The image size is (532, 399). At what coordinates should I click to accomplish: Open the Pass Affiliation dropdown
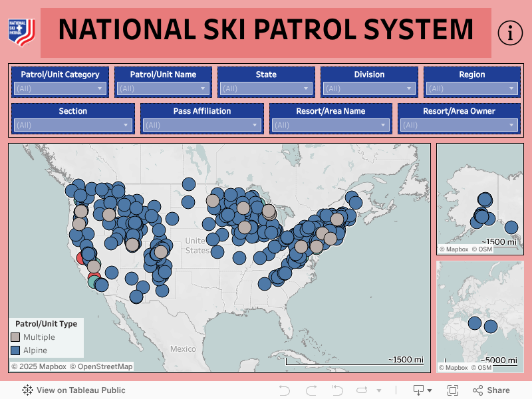click(201, 124)
